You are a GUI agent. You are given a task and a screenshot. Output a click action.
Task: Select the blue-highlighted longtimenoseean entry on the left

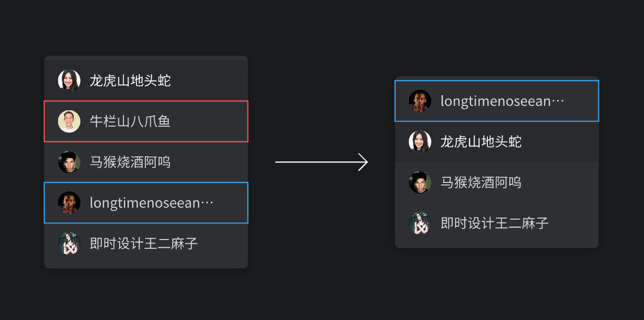pyautogui.click(x=146, y=203)
